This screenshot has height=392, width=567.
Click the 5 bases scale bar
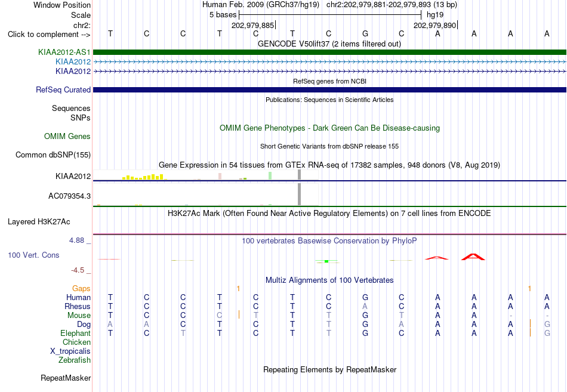coord(330,15)
